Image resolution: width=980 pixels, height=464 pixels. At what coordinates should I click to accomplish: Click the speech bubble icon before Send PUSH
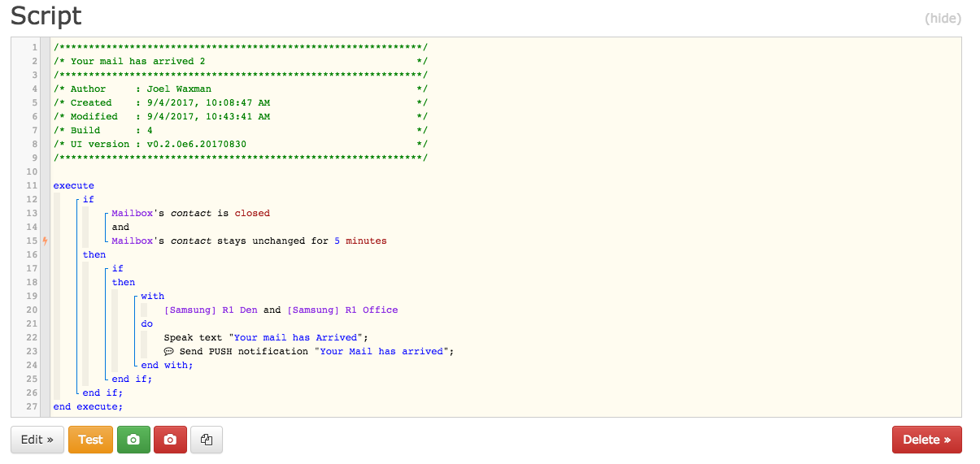coord(169,352)
